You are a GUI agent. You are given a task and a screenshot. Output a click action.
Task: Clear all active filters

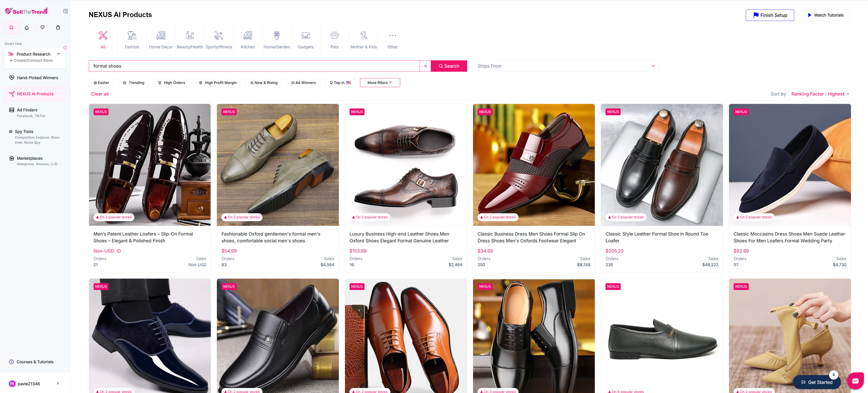(x=100, y=94)
